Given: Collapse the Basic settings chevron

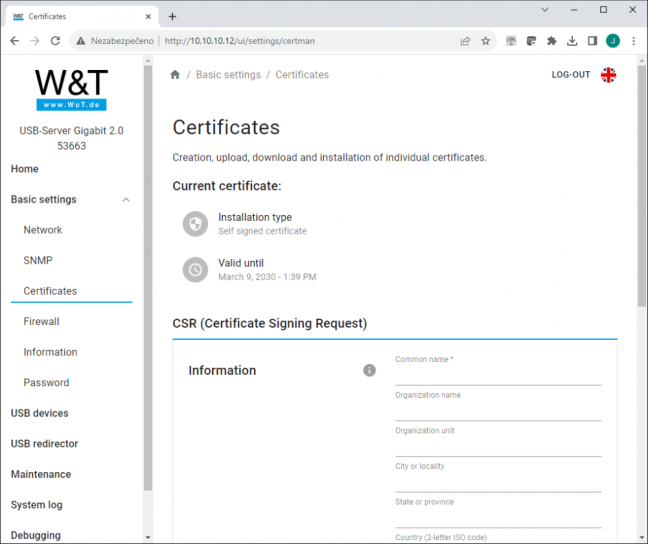Looking at the screenshot, I should click(x=126, y=200).
